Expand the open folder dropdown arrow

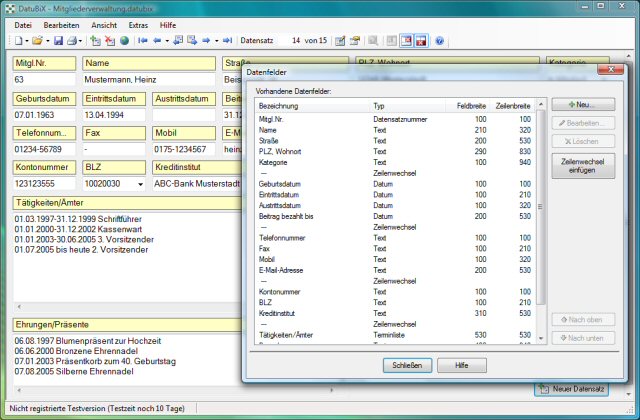pos(47,41)
